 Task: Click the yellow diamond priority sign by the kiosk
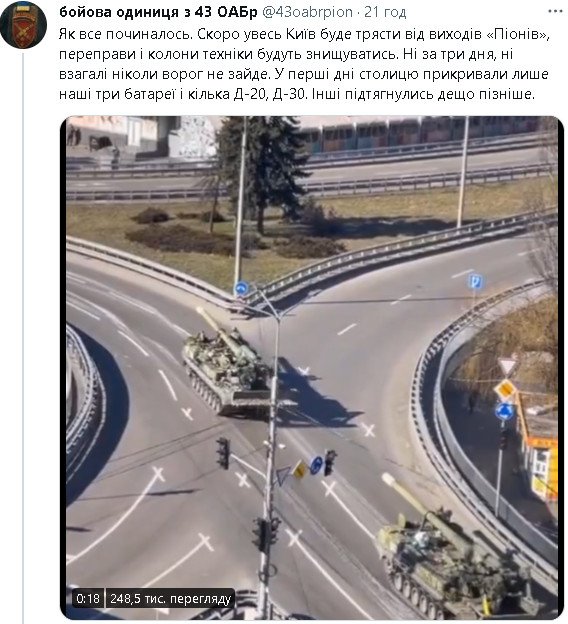coord(505,390)
